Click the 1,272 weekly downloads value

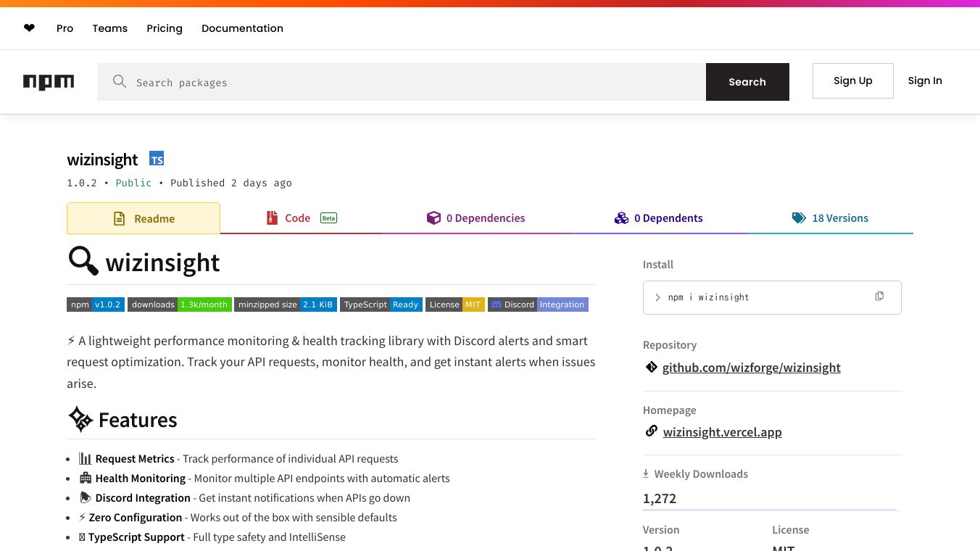(x=660, y=498)
